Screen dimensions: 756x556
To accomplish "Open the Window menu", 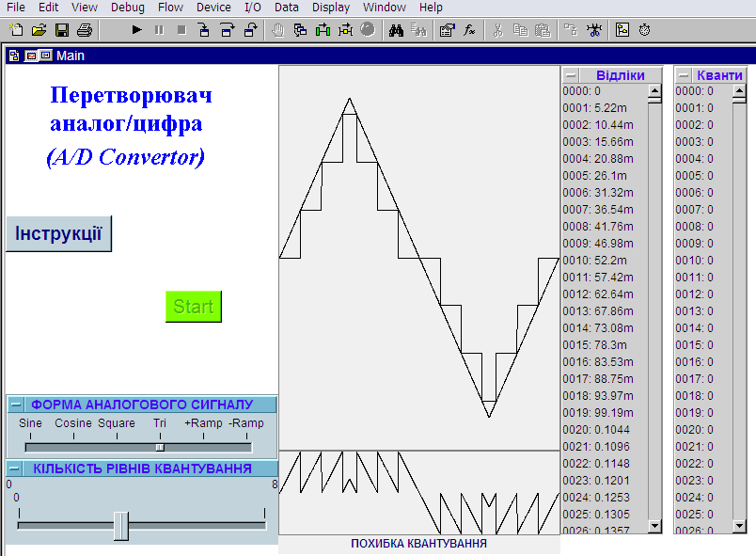I will (385, 8).
